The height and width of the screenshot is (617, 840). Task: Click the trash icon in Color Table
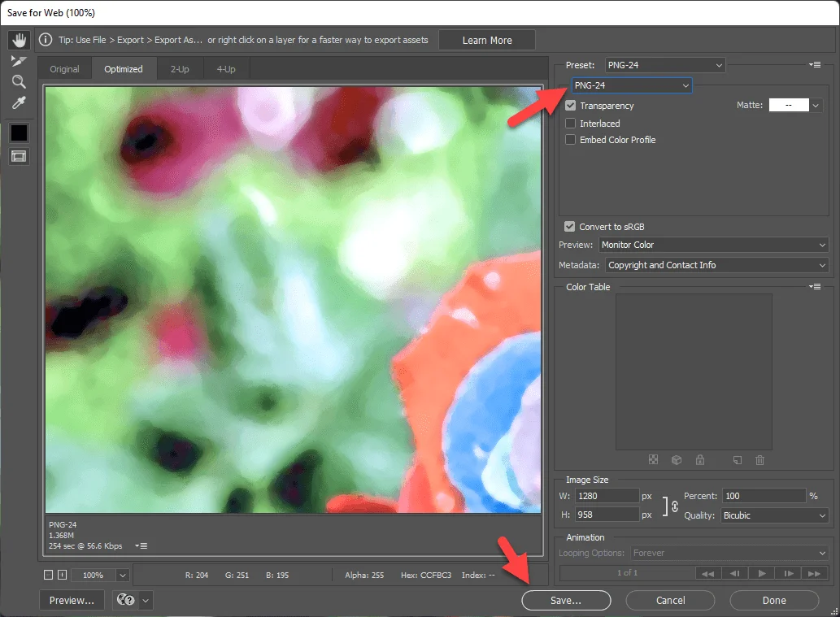(x=759, y=459)
